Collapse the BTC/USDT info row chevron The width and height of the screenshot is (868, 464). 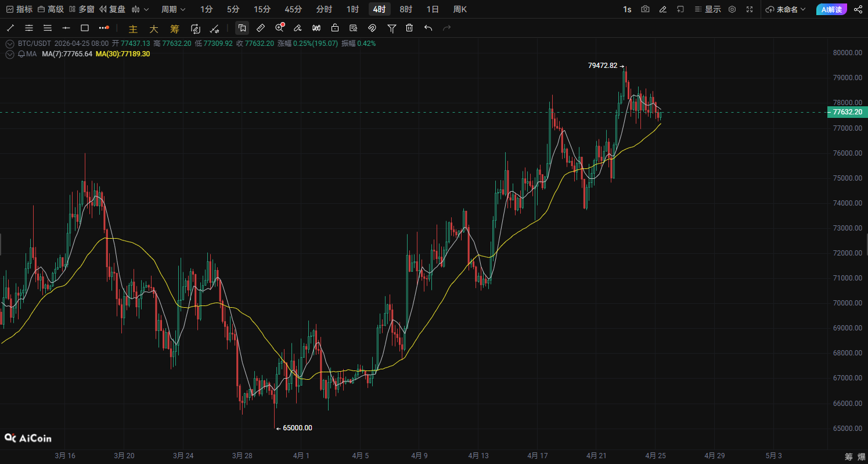(x=9, y=44)
